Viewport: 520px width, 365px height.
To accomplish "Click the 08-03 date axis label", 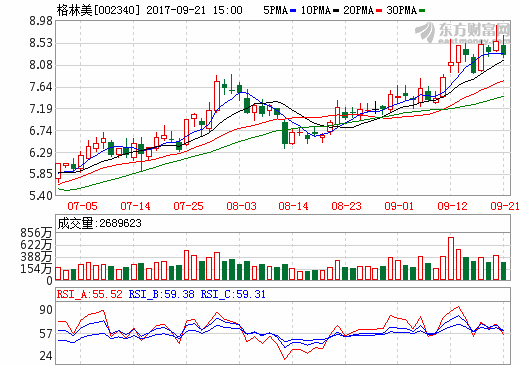I will pyautogui.click(x=241, y=206).
